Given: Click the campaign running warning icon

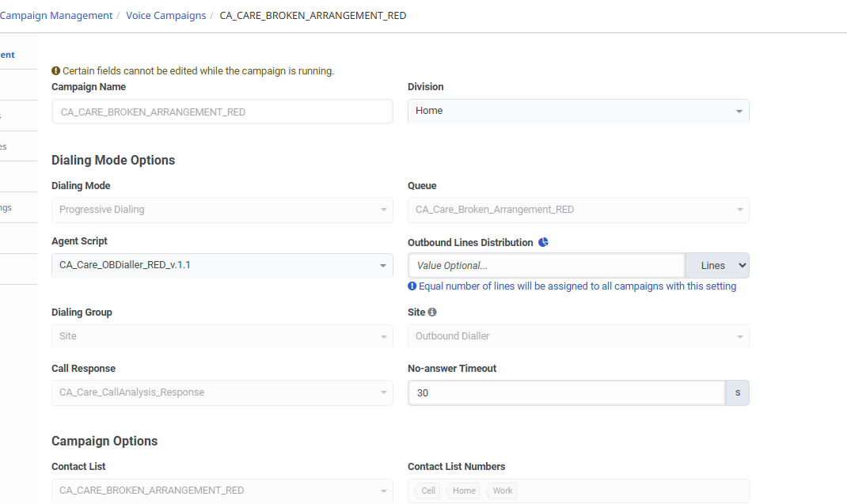Looking at the screenshot, I should 55,70.
